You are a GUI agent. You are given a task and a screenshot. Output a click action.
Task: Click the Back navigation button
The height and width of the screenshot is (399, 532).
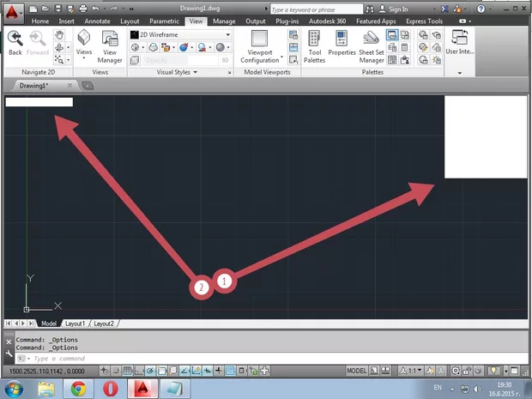15,43
